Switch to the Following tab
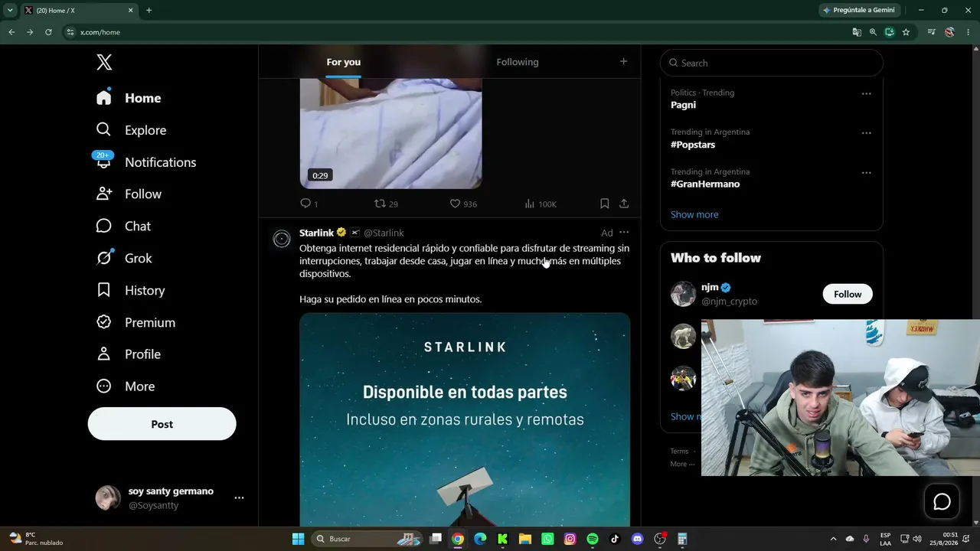Viewport: 980px width, 551px height. (518, 62)
